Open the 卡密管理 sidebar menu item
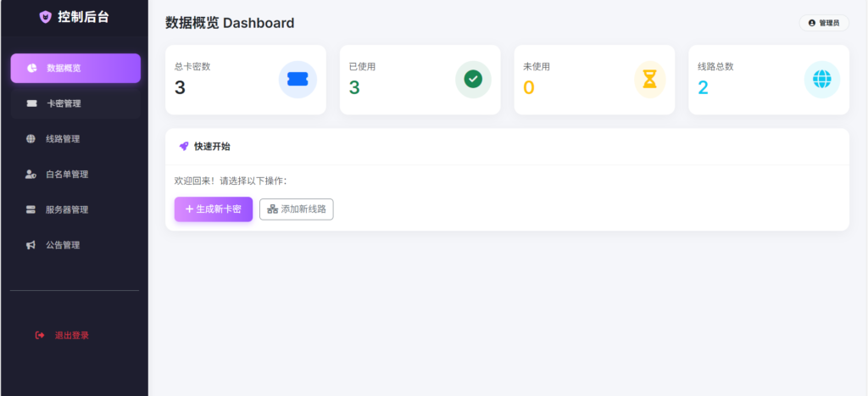The image size is (868, 396). [x=75, y=103]
